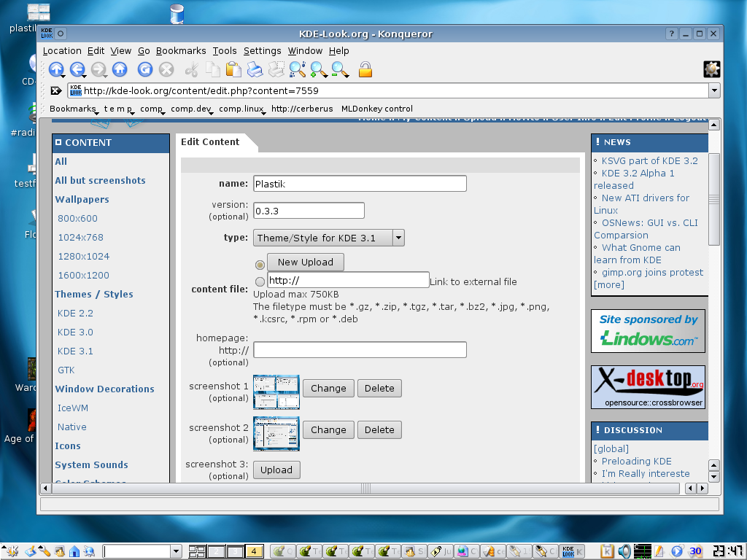Click the Klipper clipboard tray icon
Viewport: 747px width, 560px height.
(x=606, y=551)
